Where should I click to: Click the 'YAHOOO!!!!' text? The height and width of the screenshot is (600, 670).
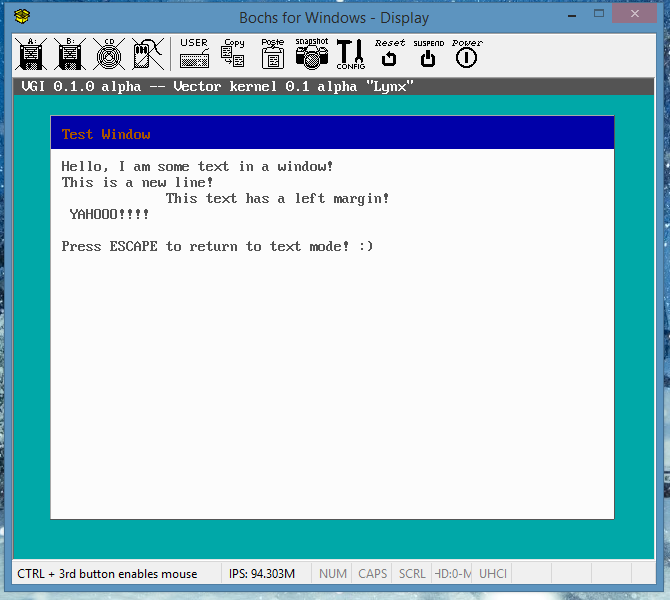(109, 214)
